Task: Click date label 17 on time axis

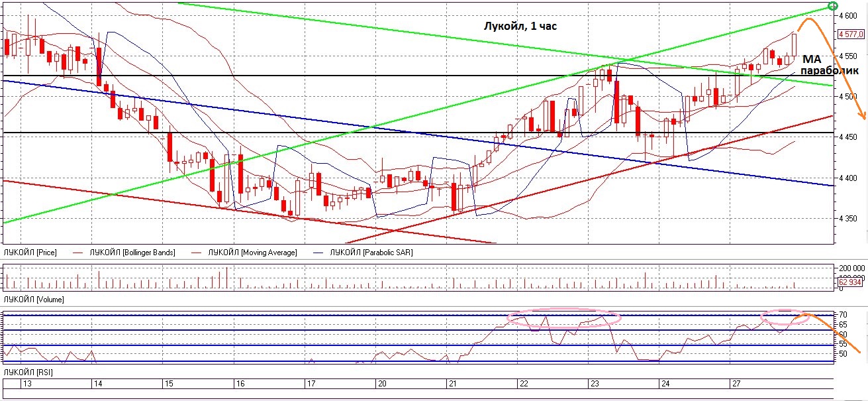Action: coord(311,384)
